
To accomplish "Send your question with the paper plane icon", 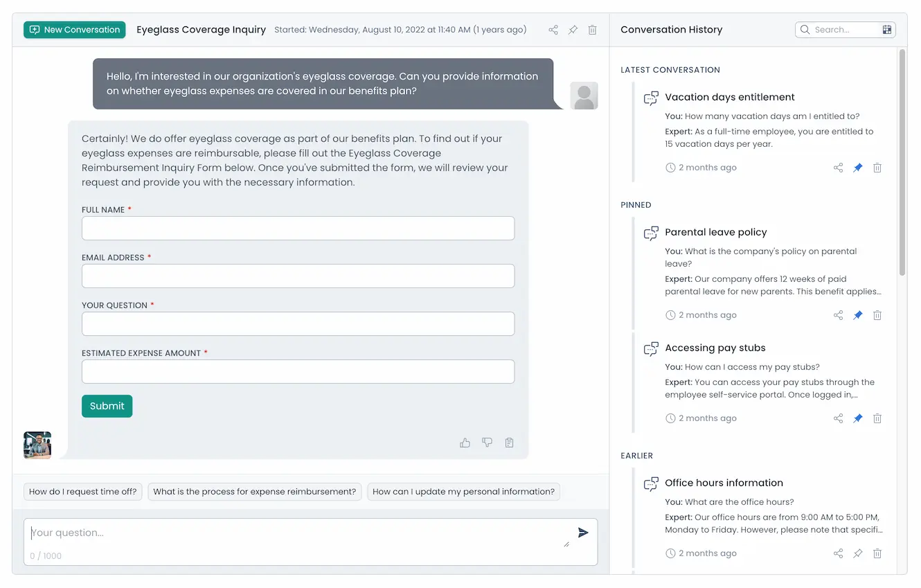I will (582, 532).
